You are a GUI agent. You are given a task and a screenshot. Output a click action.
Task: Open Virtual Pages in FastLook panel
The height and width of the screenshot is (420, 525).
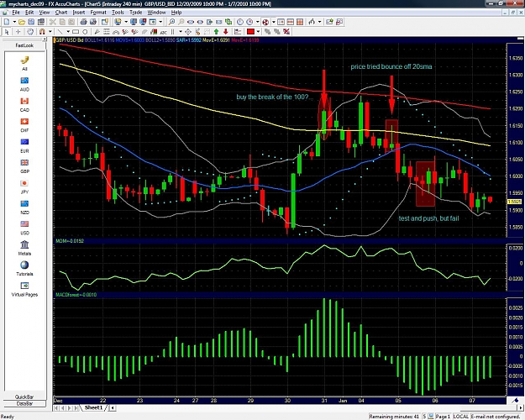[24, 289]
